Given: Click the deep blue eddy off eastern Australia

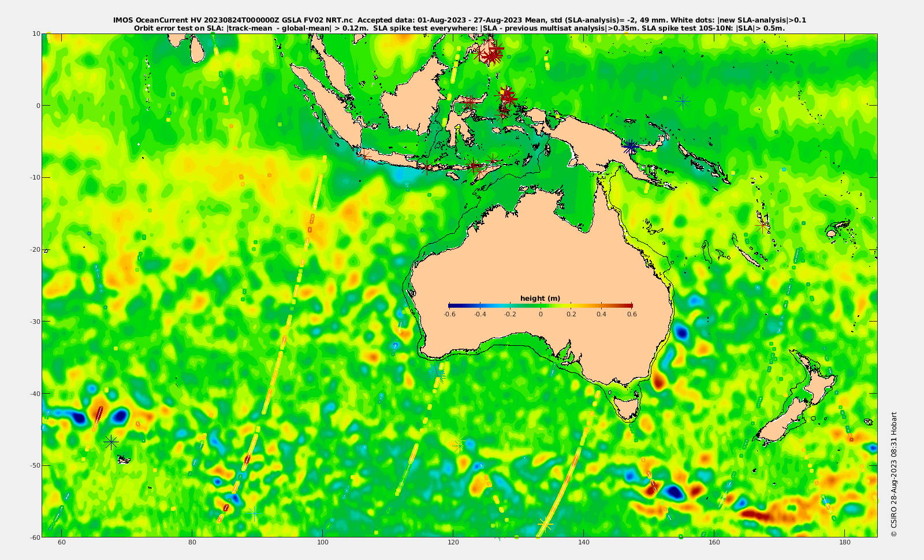Looking at the screenshot, I should pos(682,332).
